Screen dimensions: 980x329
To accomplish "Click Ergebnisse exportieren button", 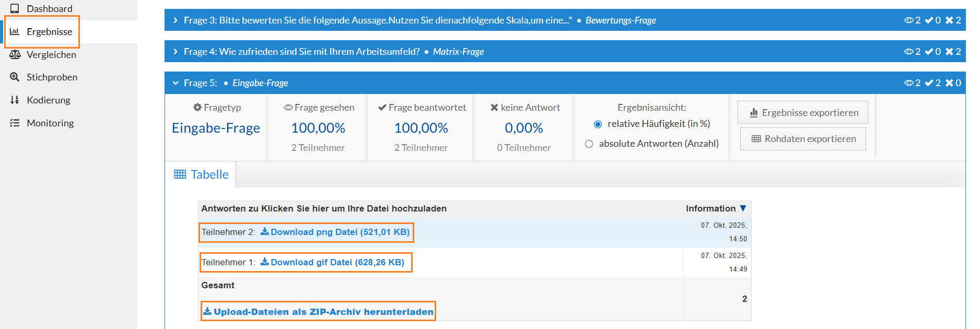I will 802,113.
